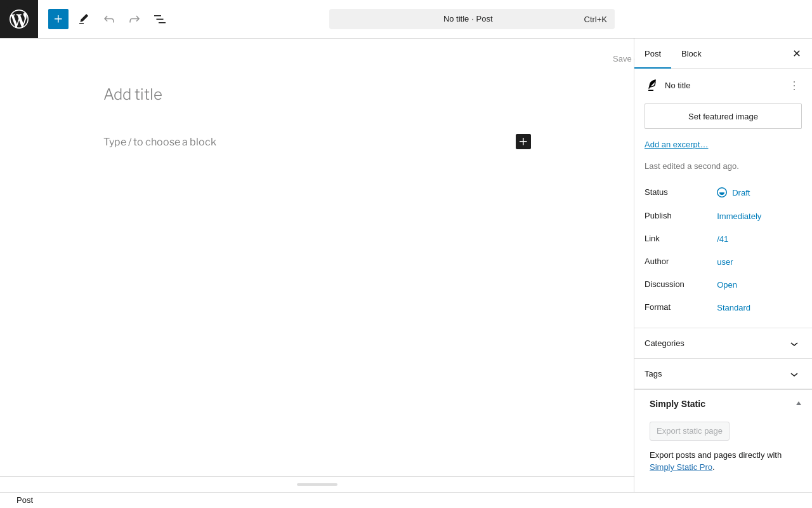
Task: Click the Undo arrow
Action: (x=109, y=19)
